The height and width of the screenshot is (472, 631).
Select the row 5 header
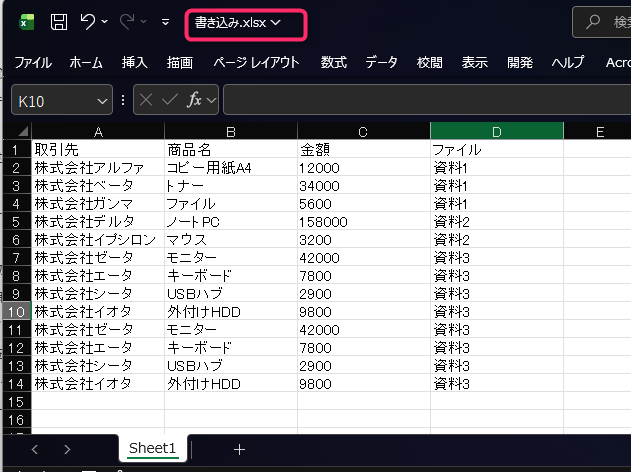click(x=16, y=222)
